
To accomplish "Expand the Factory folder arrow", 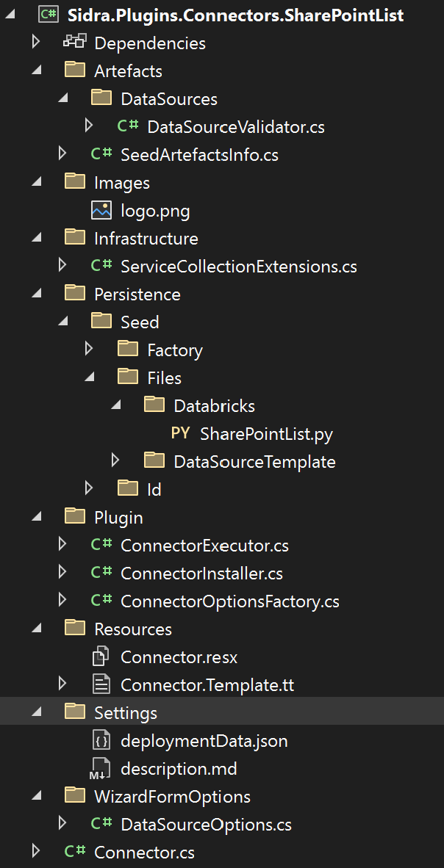I will pyautogui.click(x=89, y=349).
